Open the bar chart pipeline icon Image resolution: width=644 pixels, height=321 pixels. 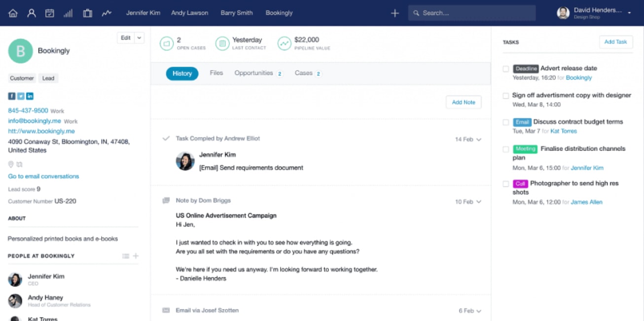coord(68,13)
